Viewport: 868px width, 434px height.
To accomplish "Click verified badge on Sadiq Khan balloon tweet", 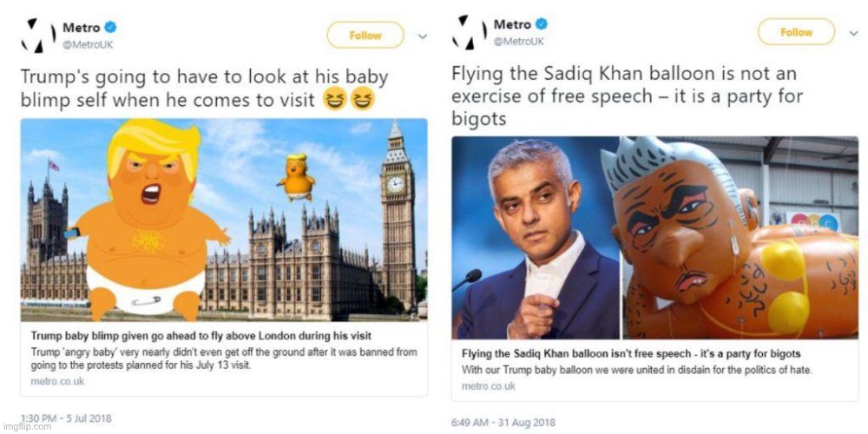I will coord(542,24).
